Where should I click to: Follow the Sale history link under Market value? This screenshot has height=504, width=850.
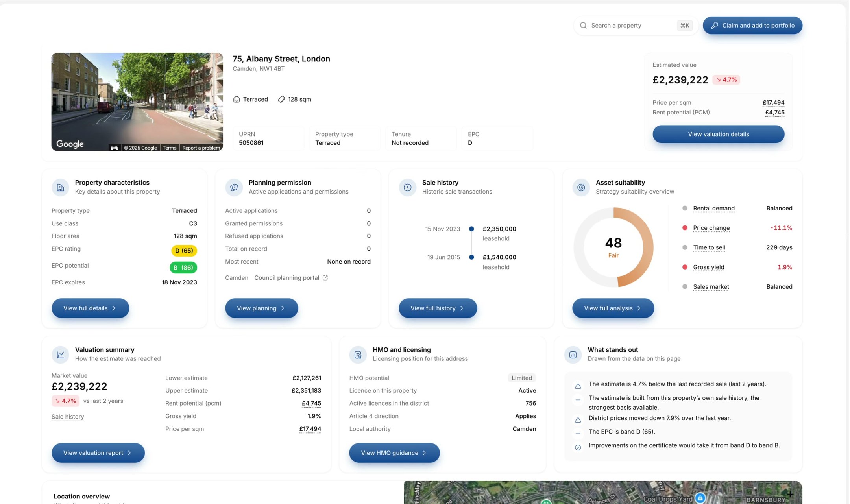(x=68, y=417)
